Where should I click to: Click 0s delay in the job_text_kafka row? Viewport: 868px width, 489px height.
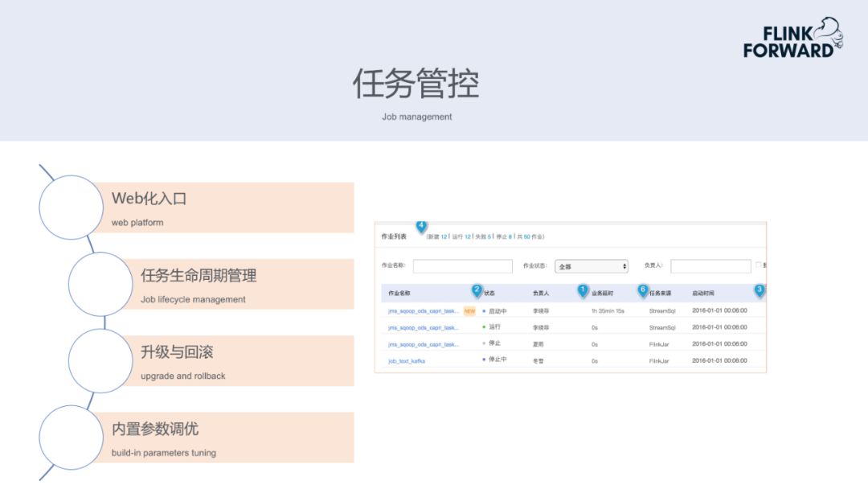[595, 361]
